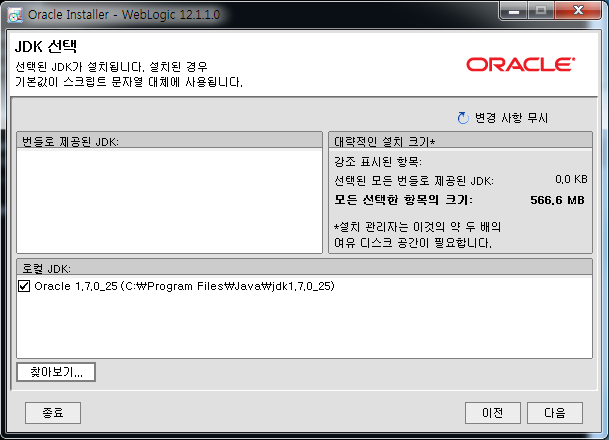
Task: Proceed with the 다음 button
Action: tap(555, 413)
